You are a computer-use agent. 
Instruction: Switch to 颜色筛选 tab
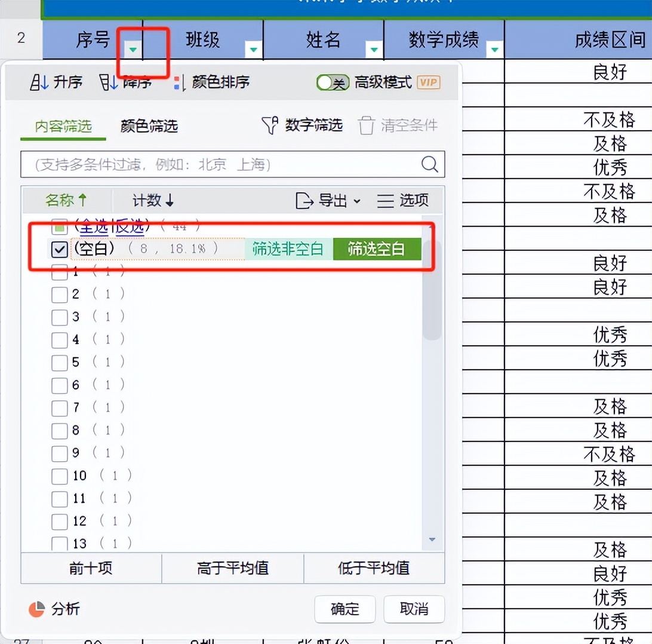[x=149, y=126]
